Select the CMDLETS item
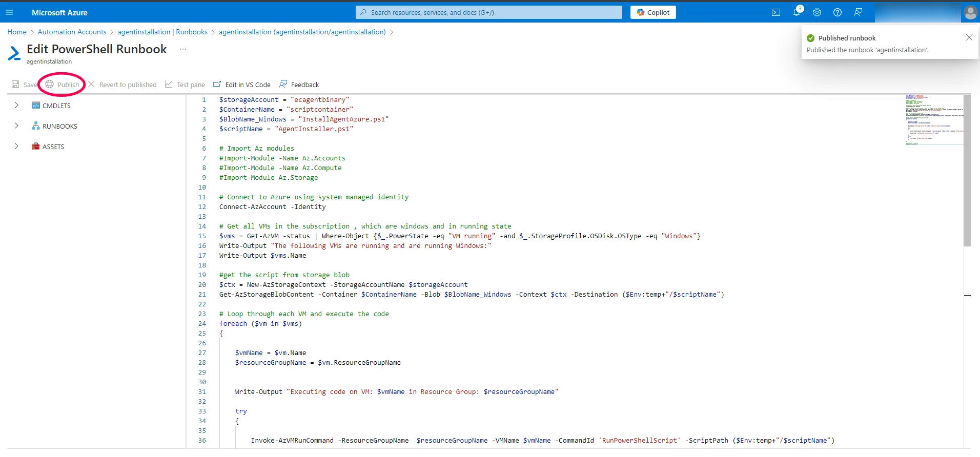This screenshot has width=980, height=457. pyautogui.click(x=51, y=106)
